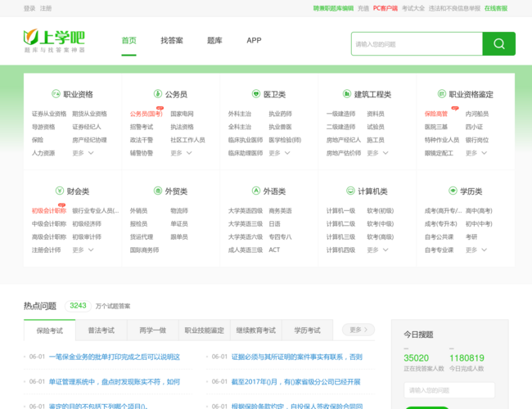532x409 pixels.
Task: Open 证券从业资格 link
Action: click(49, 114)
